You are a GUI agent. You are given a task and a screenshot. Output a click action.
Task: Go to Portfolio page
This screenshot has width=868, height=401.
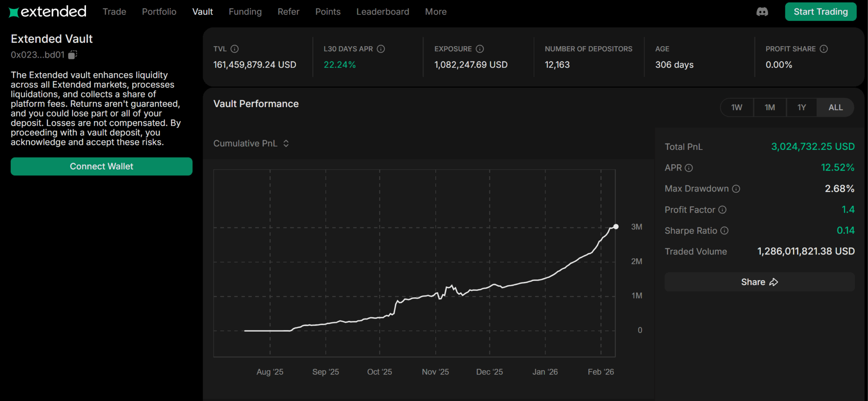[159, 12]
